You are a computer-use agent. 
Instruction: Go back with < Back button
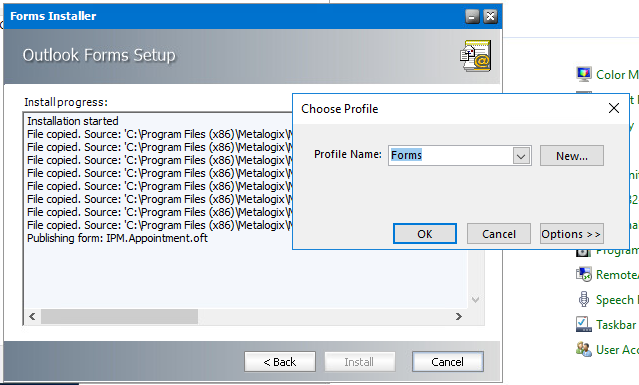(x=280, y=362)
